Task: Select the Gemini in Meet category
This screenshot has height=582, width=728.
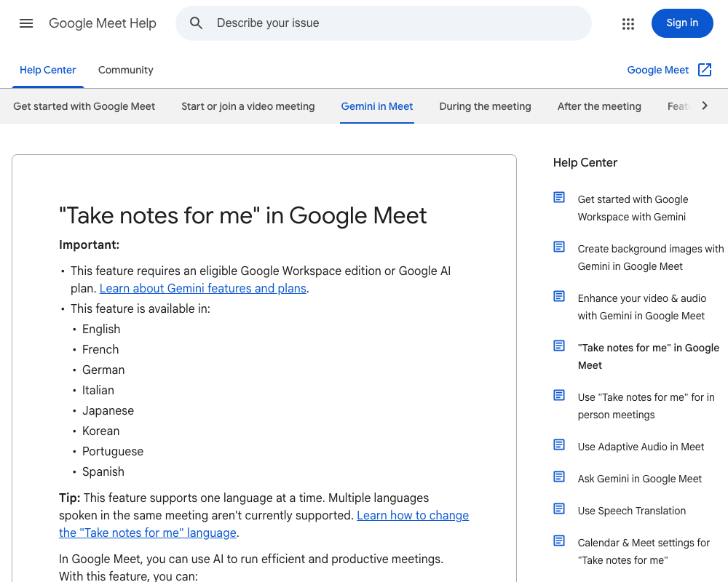Action: tap(377, 106)
